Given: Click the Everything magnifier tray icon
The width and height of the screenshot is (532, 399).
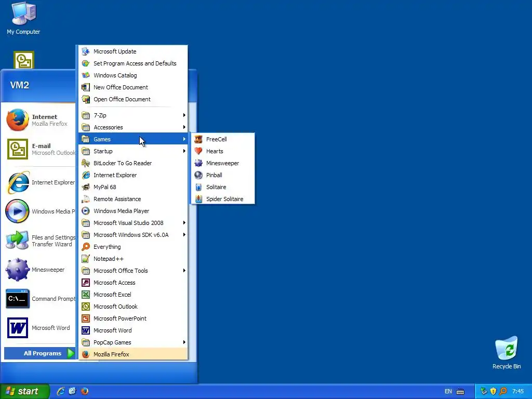Looking at the screenshot, I should coord(503,391).
